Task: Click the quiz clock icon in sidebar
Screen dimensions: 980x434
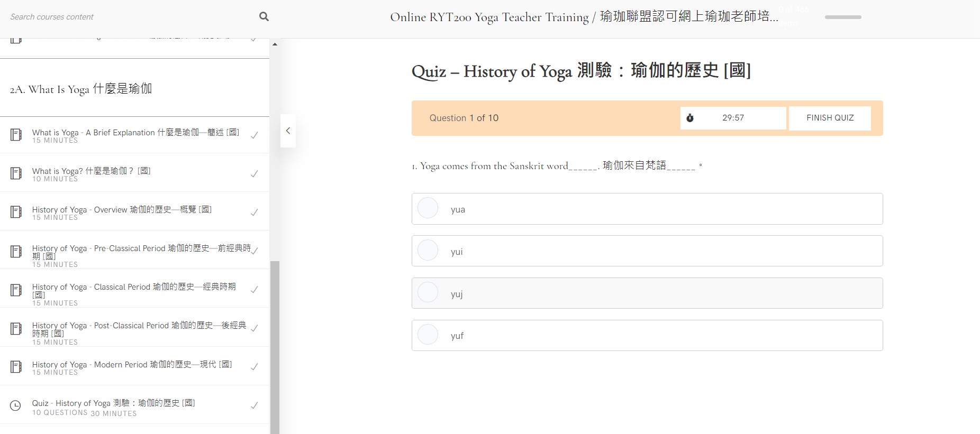Action: 16,405
